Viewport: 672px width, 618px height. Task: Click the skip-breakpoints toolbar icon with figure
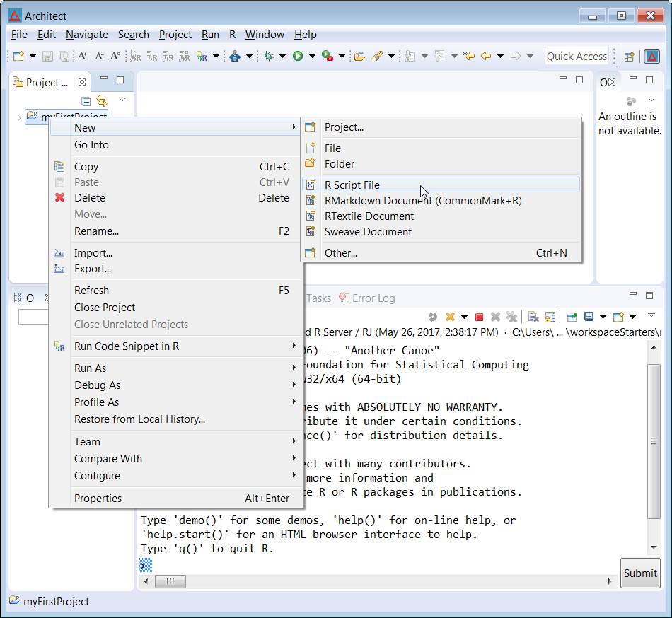pyautogui.click(x=235, y=56)
